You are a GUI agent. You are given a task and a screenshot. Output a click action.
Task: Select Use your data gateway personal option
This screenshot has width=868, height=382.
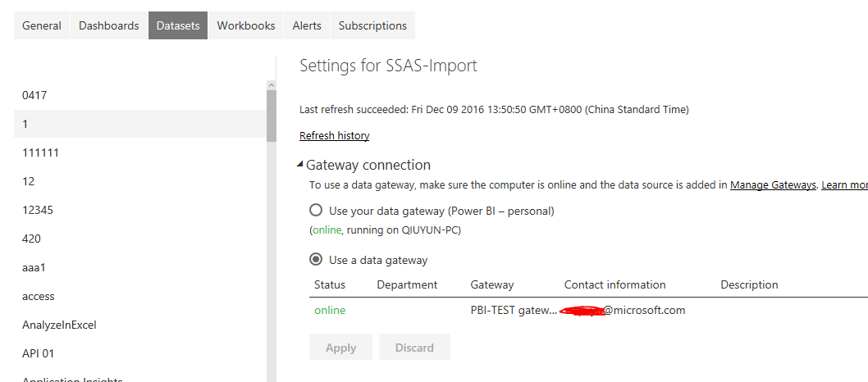click(x=316, y=211)
